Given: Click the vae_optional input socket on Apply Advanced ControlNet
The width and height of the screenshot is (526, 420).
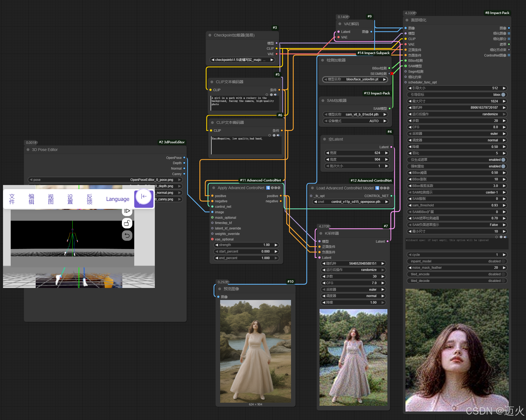Looking at the screenshot, I should click(212, 239).
